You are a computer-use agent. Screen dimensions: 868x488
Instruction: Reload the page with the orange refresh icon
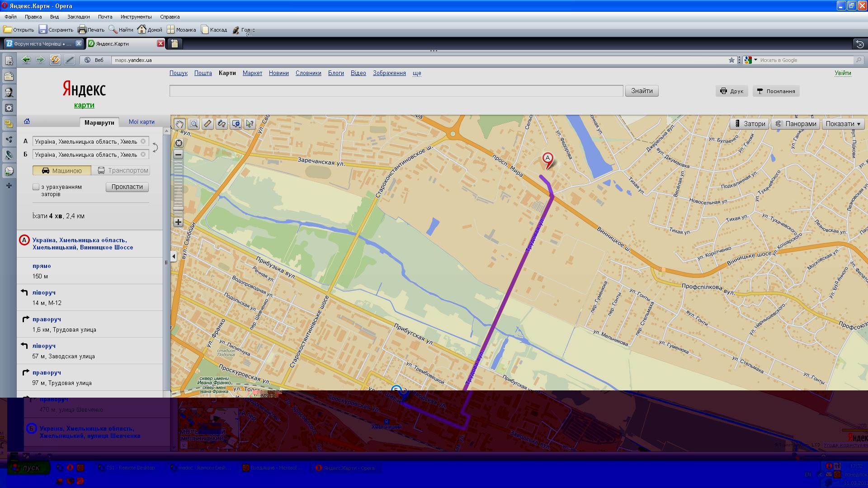pos(55,60)
